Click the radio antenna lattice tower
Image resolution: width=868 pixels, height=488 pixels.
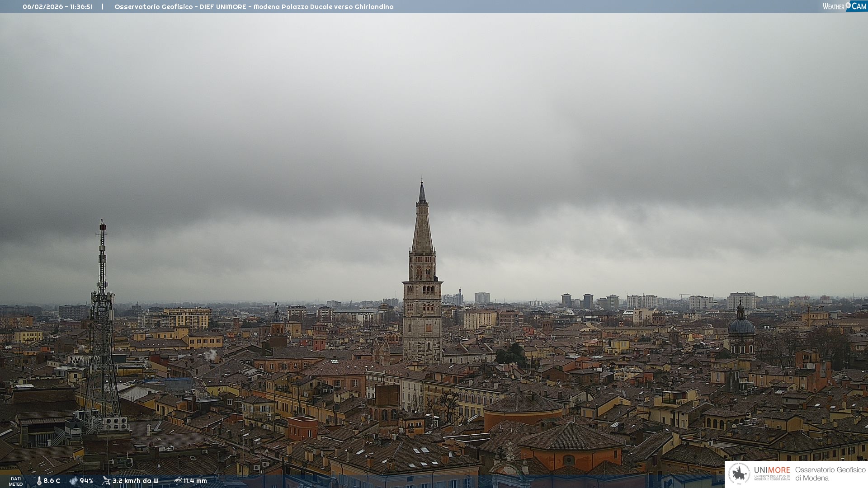102,316
